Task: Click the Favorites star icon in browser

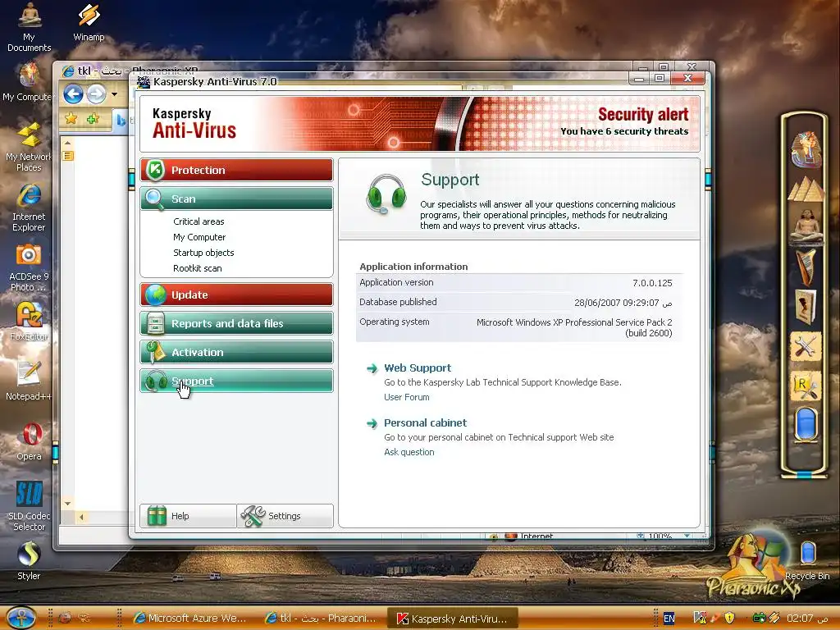Action: coord(71,118)
